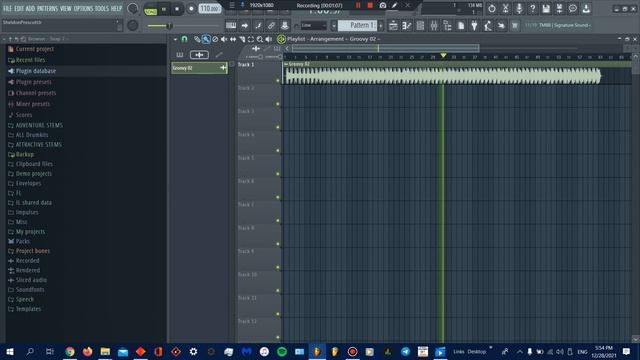This screenshot has width=640, height=360.
Task: Open the playlist options menu arrow
Action: click(x=175, y=39)
